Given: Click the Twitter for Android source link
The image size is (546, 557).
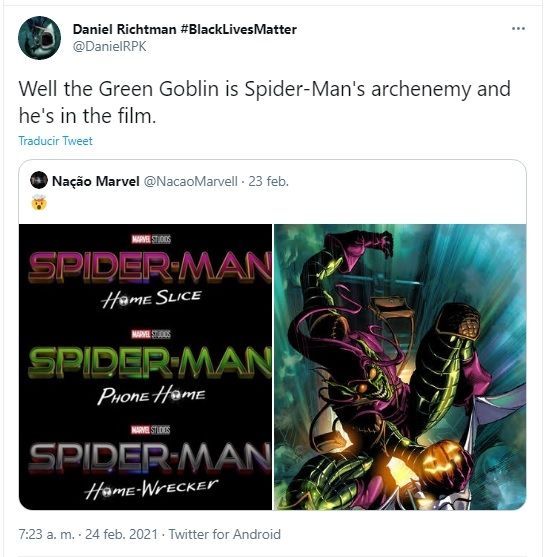Looking at the screenshot, I should (x=225, y=534).
